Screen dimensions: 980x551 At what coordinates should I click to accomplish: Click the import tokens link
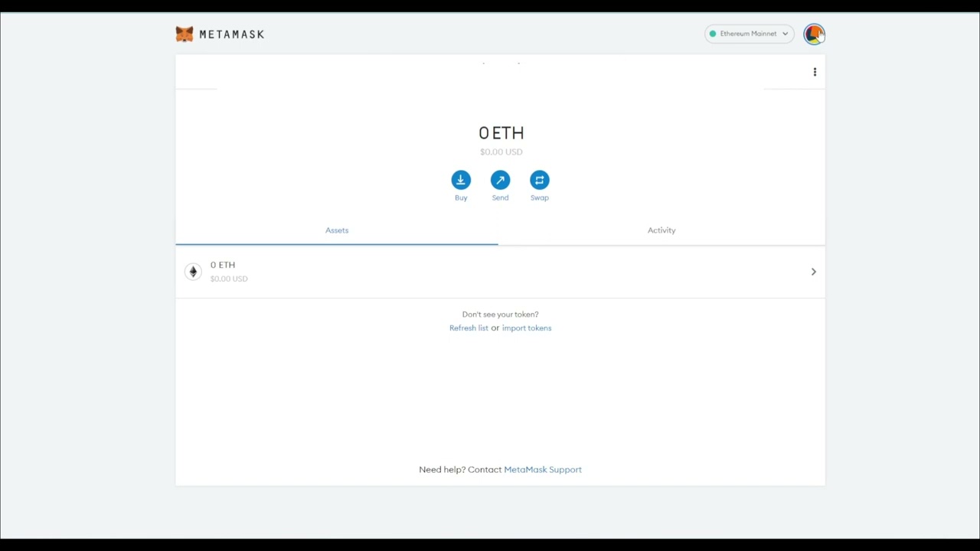[527, 328]
